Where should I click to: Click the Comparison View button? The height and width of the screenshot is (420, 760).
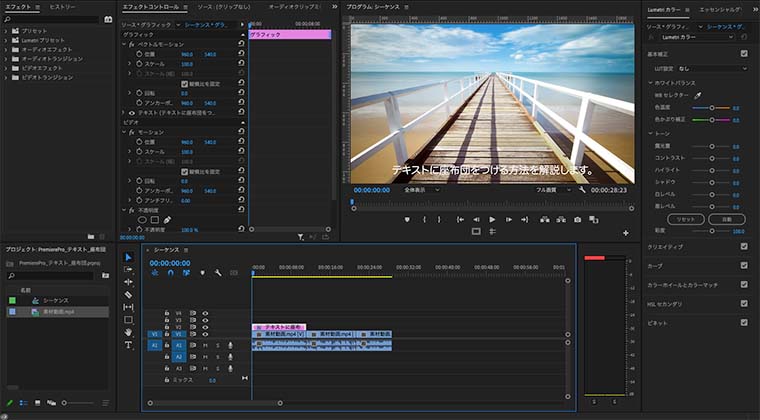point(594,219)
